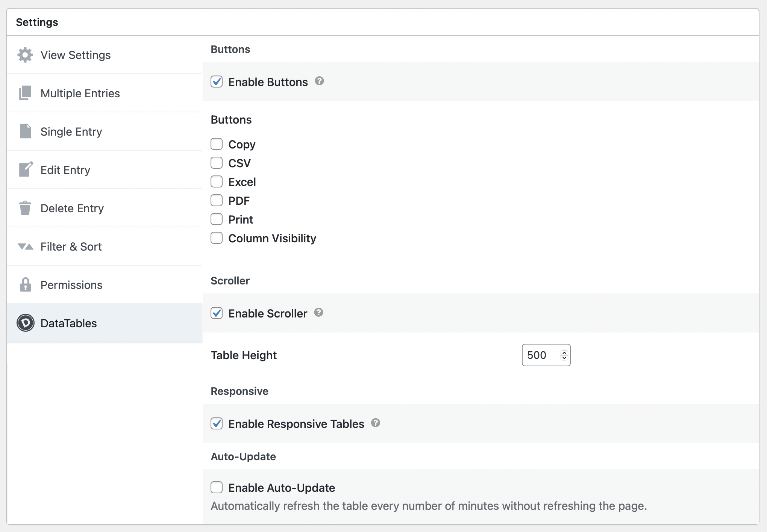Open help tooltip for Enable Responsive Tables
Viewport: 767px width, 532px height.
pyautogui.click(x=376, y=423)
